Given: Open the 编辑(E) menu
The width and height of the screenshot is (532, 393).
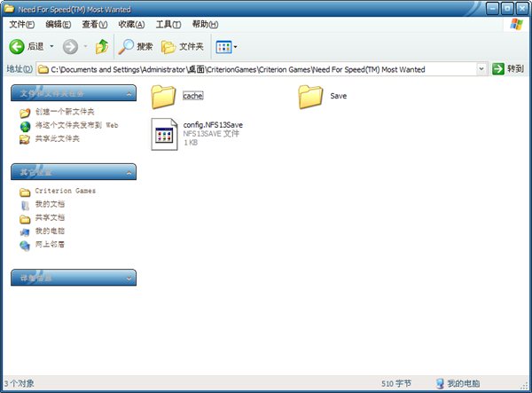Looking at the screenshot, I should click(59, 25).
